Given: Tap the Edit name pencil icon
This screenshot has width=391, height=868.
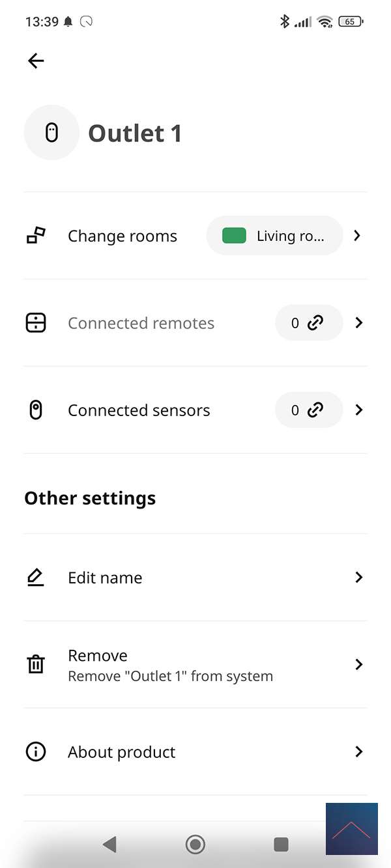Looking at the screenshot, I should 36,578.
